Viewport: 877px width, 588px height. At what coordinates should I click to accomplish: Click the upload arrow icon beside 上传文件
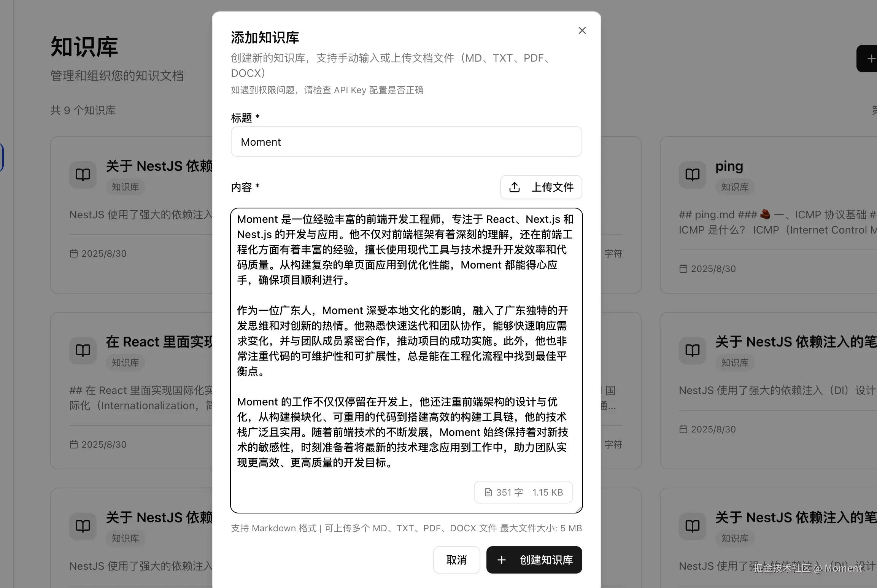(x=515, y=187)
